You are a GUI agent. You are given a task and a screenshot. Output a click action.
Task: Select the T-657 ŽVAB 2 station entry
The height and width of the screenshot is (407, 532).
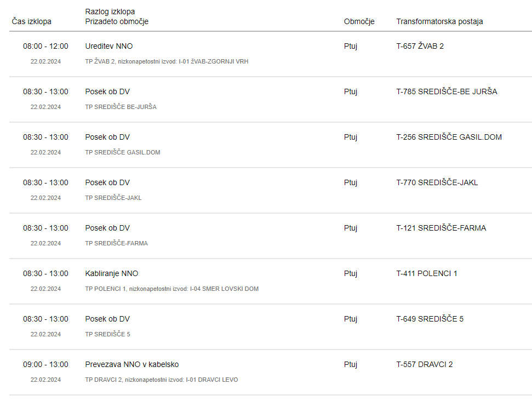(420, 46)
